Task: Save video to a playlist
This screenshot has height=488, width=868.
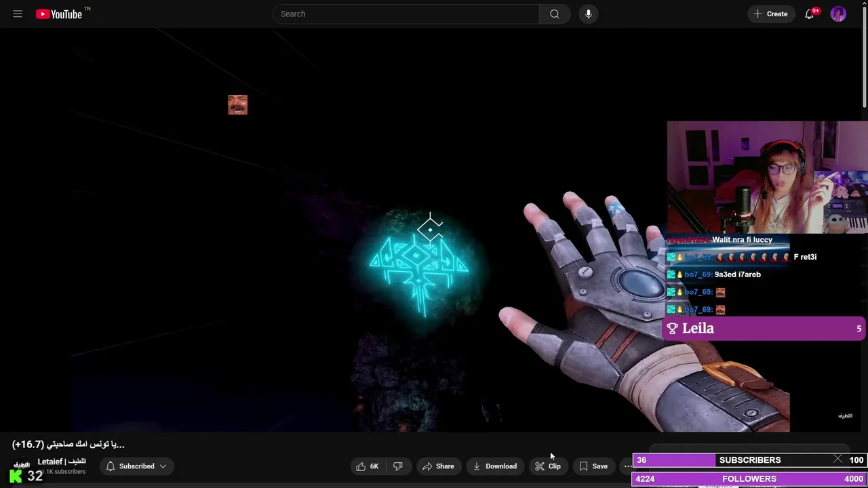Action: pos(593,466)
